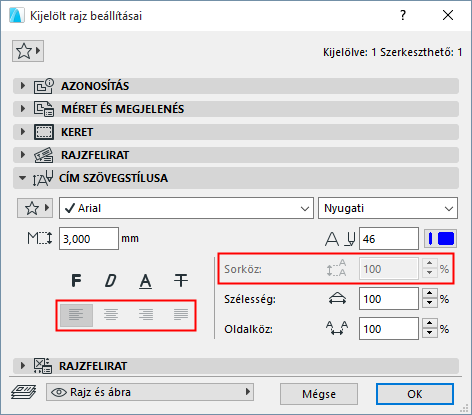Select right text alignment
The height and width of the screenshot is (415, 472).
146,315
